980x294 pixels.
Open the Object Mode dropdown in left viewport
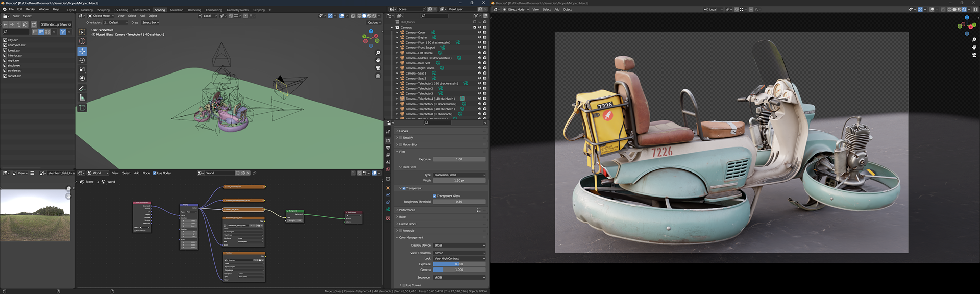point(102,16)
